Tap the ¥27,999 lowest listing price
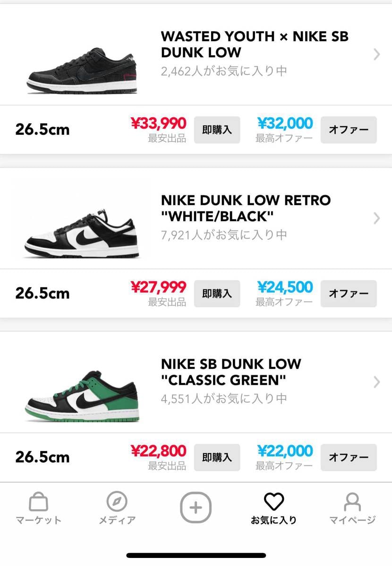The image size is (392, 566). coord(159,287)
